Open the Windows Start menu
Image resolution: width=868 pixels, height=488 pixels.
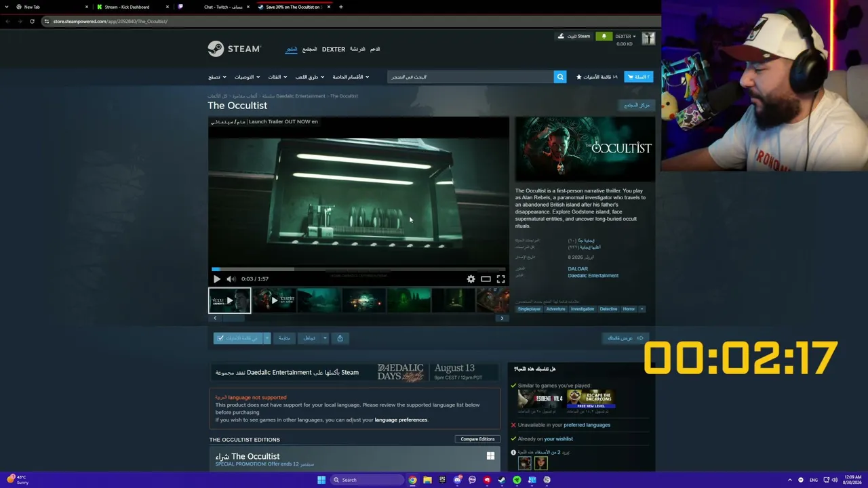(321, 480)
